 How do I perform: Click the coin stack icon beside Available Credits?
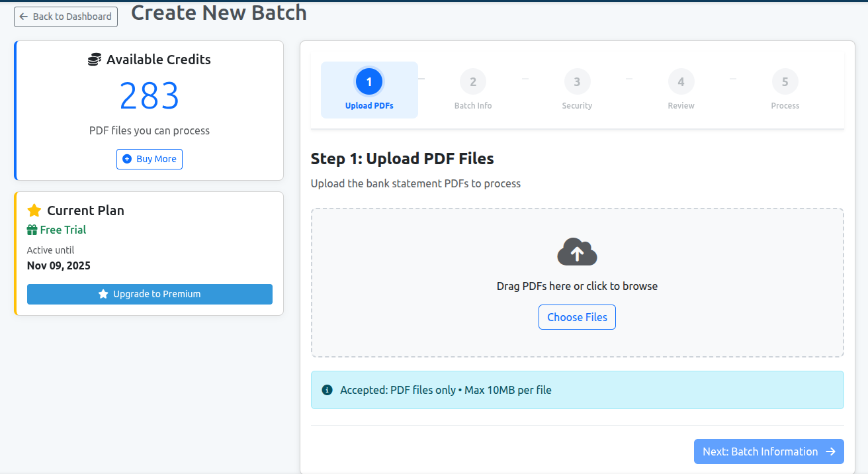pos(95,59)
